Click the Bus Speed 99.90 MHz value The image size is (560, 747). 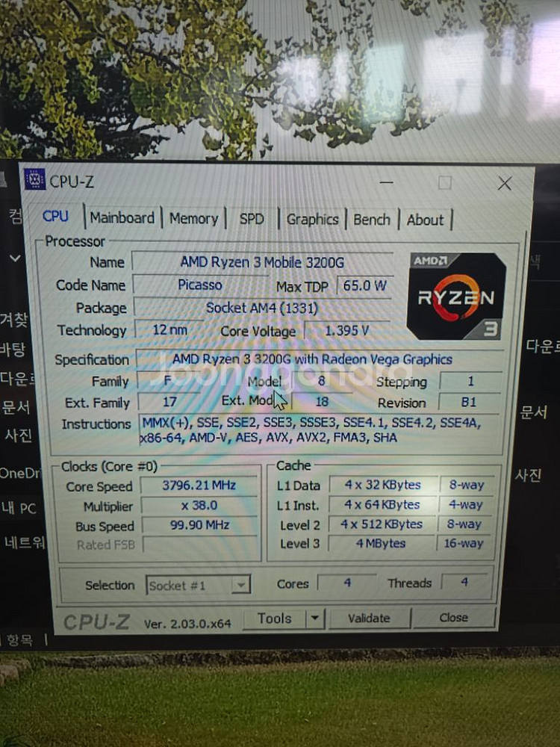199,525
